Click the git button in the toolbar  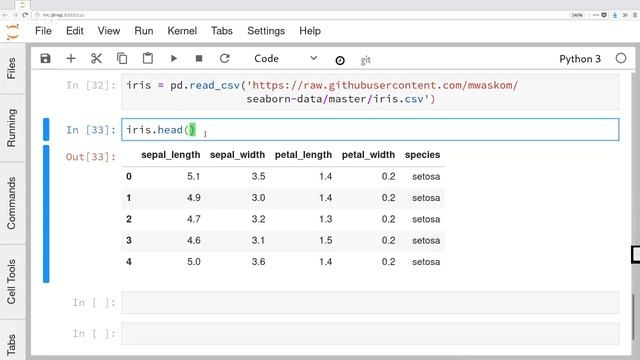(x=365, y=60)
